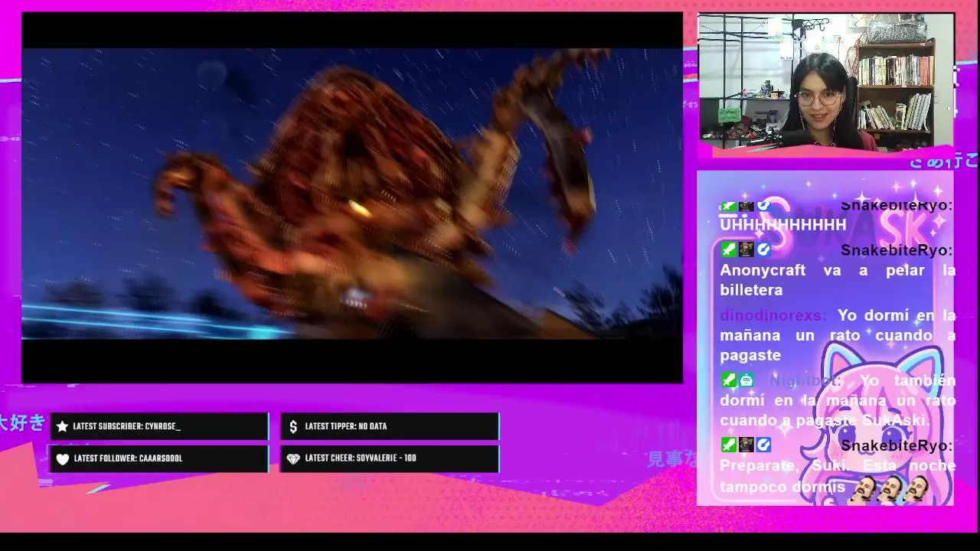Click dinodinorexs's 'Yo dormí en la mañana' message
Screen dimensions: 980x551
838,335
